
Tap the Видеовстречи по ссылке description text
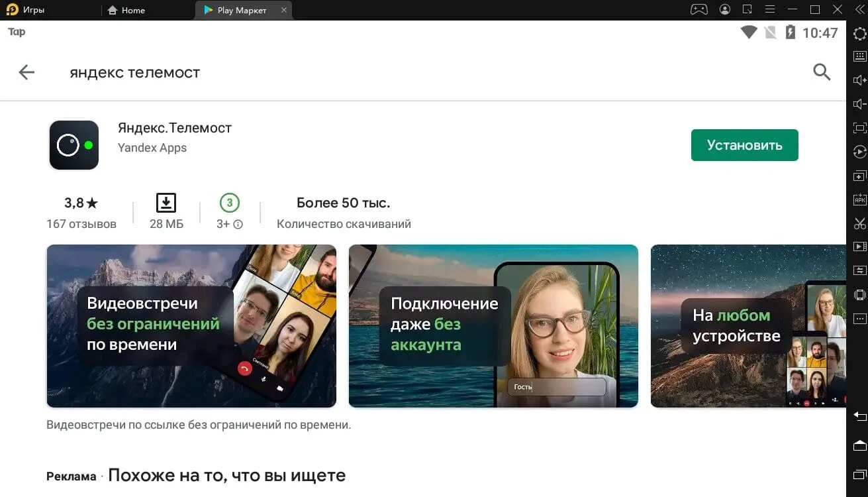199,425
